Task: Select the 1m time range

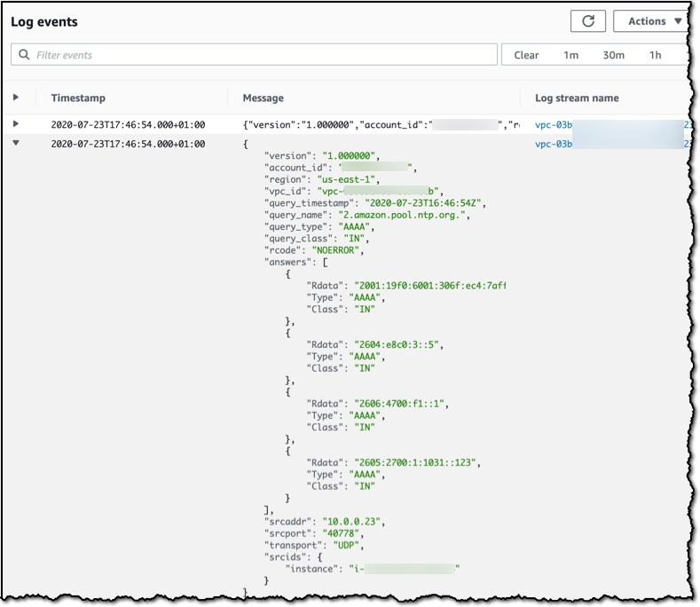Action: pyautogui.click(x=570, y=55)
